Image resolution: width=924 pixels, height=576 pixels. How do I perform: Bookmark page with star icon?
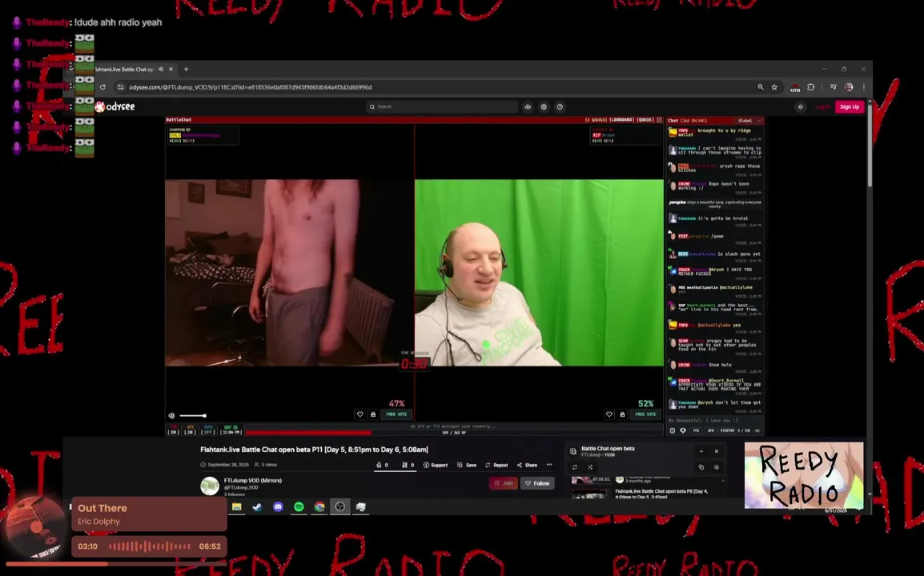click(x=774, y=87)
